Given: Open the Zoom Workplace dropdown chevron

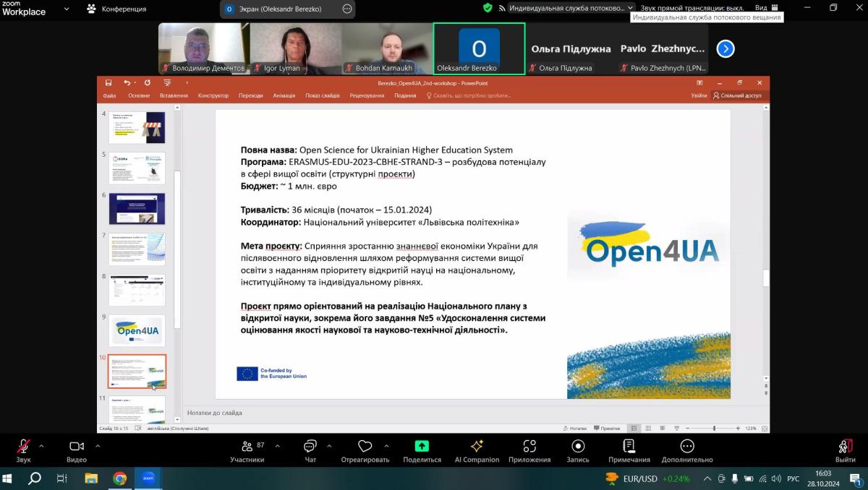Looking at the screenshot, I should coord(67,9).
